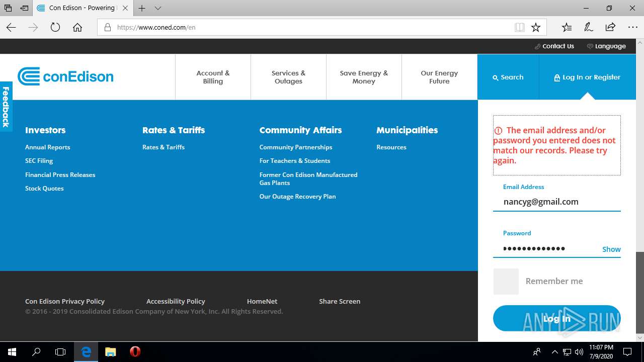
Task: Open Our Outage Recovery Plan link
Action: coord(297,197)
